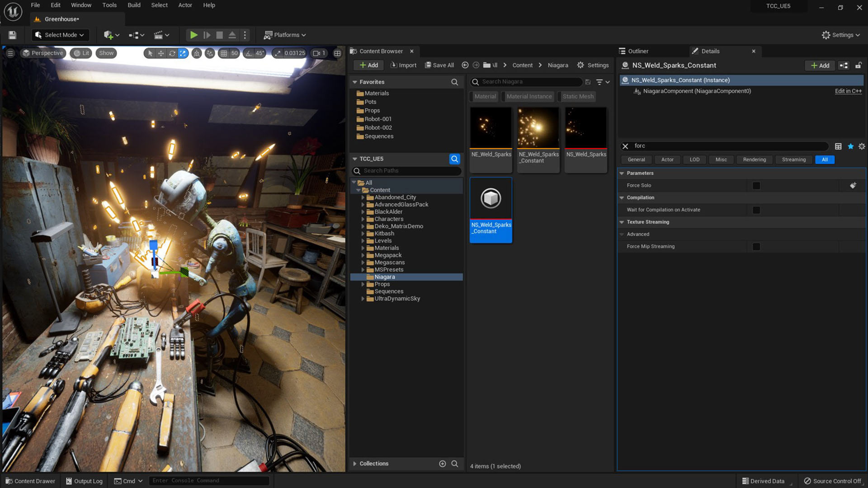Image resolution: width=868 pixels, height=488 pixels.
Task: Enable Wait for Compilation on Activate
Action: coord(756,210)
